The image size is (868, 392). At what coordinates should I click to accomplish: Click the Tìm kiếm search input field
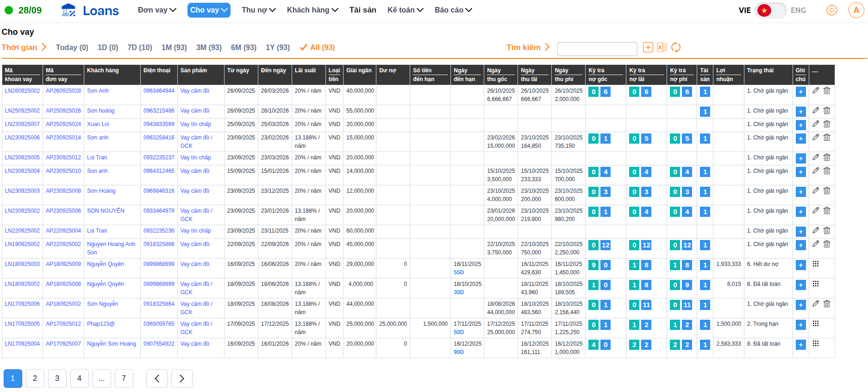597,49
